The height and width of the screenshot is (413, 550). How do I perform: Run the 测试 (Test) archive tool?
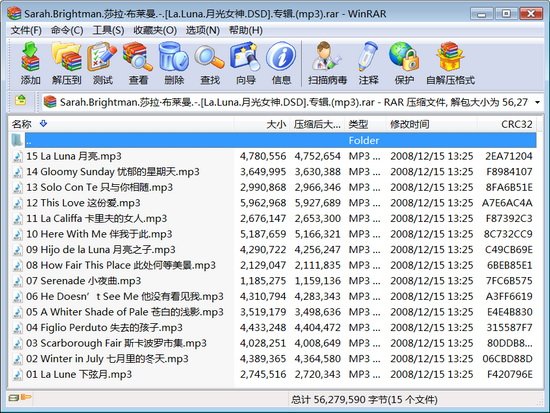pyautogui.click(x=102, y=63)
